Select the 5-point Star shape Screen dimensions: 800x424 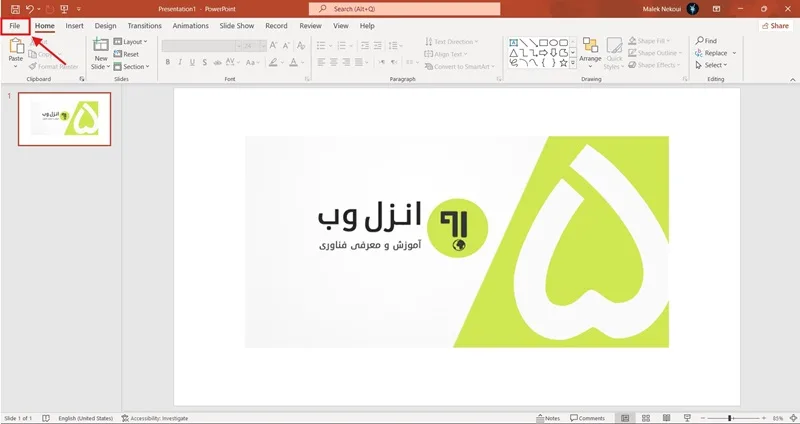click(563, 63)
